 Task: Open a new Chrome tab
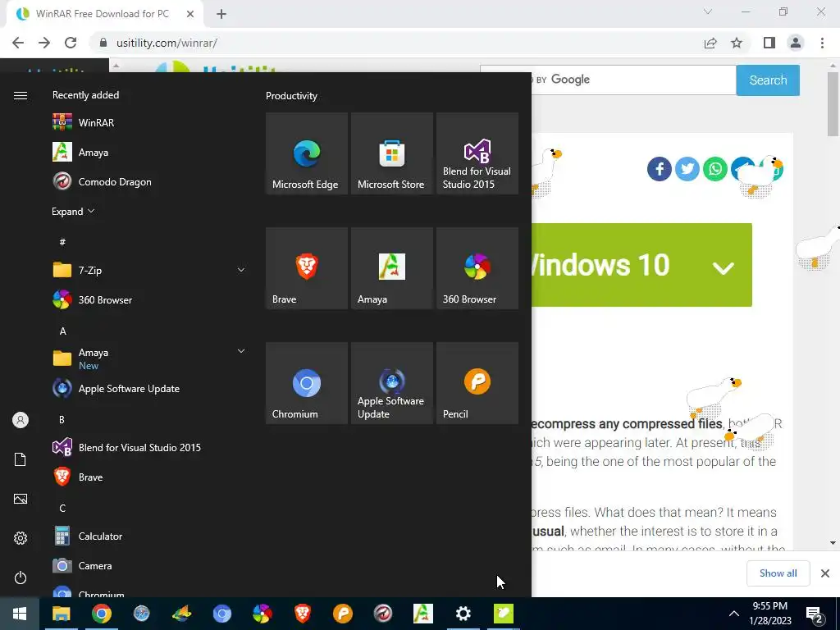point(221,15)
